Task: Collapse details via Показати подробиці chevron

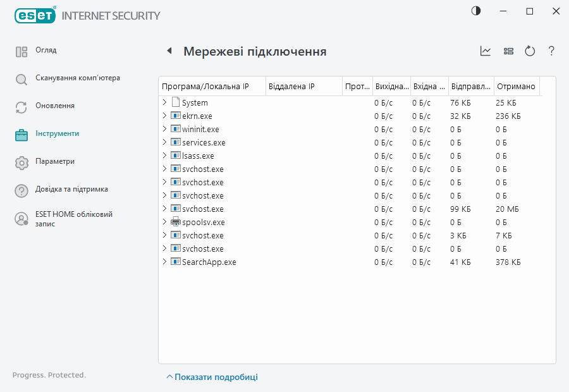Action: 169,376
